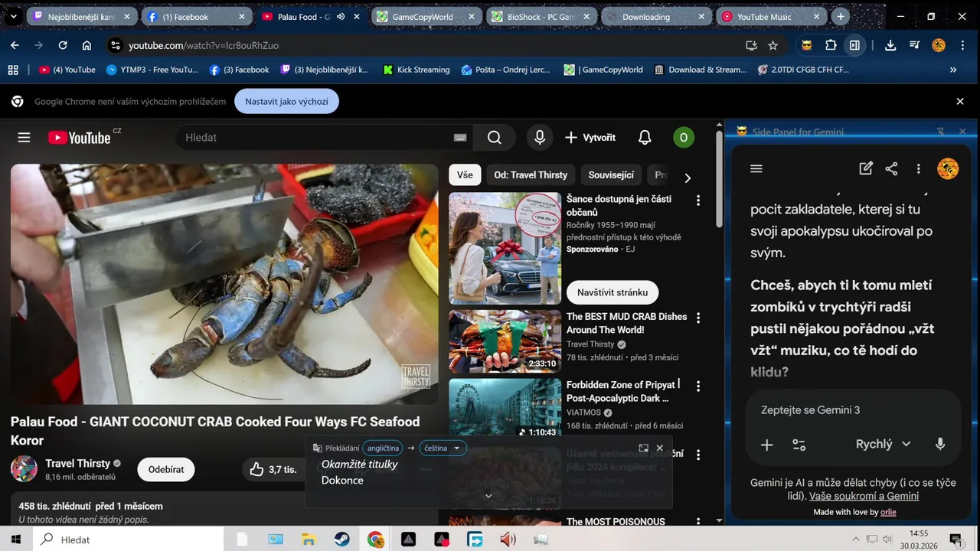Switch to the GameCopyWorld tab
This screenshot has height=551, width=980.
tap(426, 16)
